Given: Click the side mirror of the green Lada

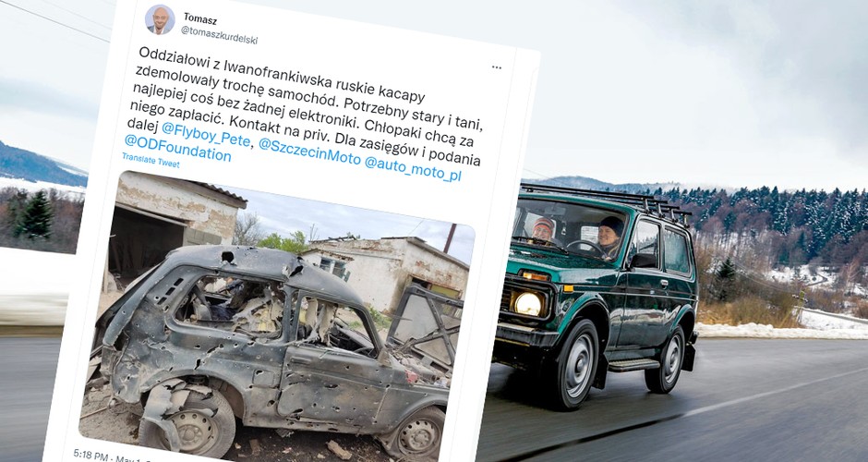Looking at the screenshot, I should (x=643, y=261).
